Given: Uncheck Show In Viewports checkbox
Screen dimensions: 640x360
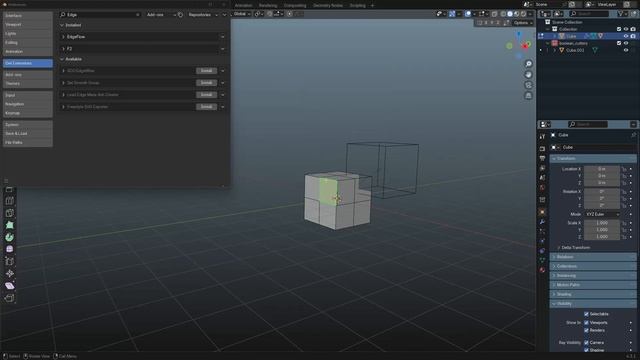Looking at the screenshot, I should coord(587,322).
